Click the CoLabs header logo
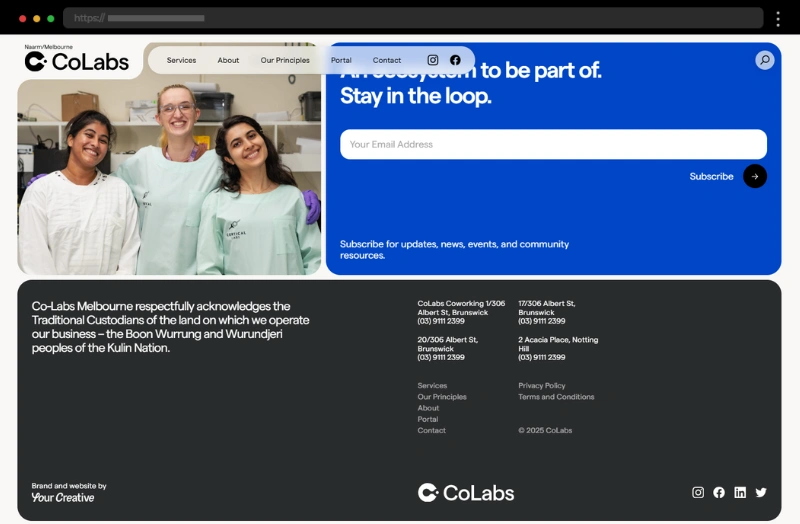 pos(77,59)
